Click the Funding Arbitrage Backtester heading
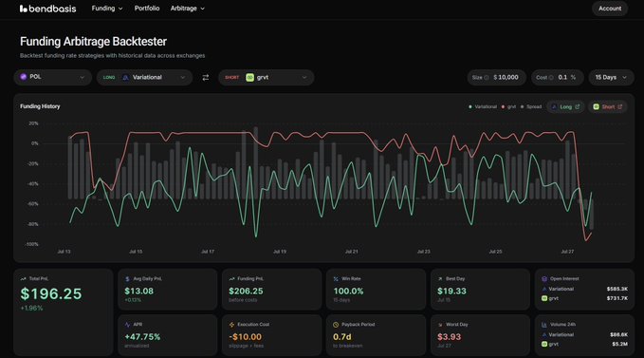The image size is (644, 358). (x=93, y=42)
